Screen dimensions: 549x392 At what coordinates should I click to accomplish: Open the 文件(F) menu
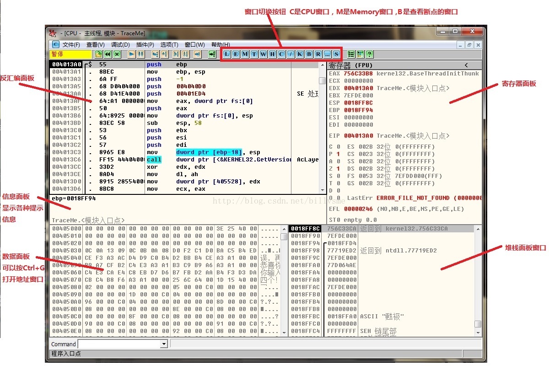pos(71,44)
